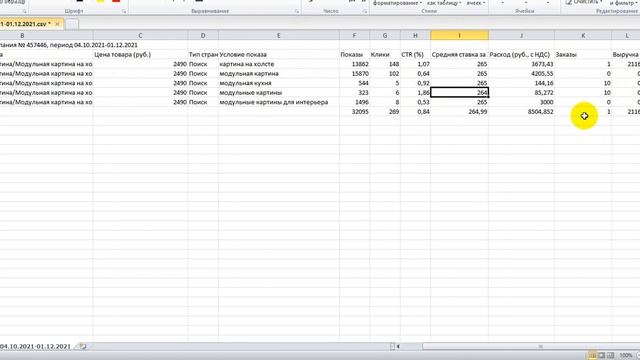Select column H header
Image resolution: width=640 pixels, height=360 pixels.
415,36
